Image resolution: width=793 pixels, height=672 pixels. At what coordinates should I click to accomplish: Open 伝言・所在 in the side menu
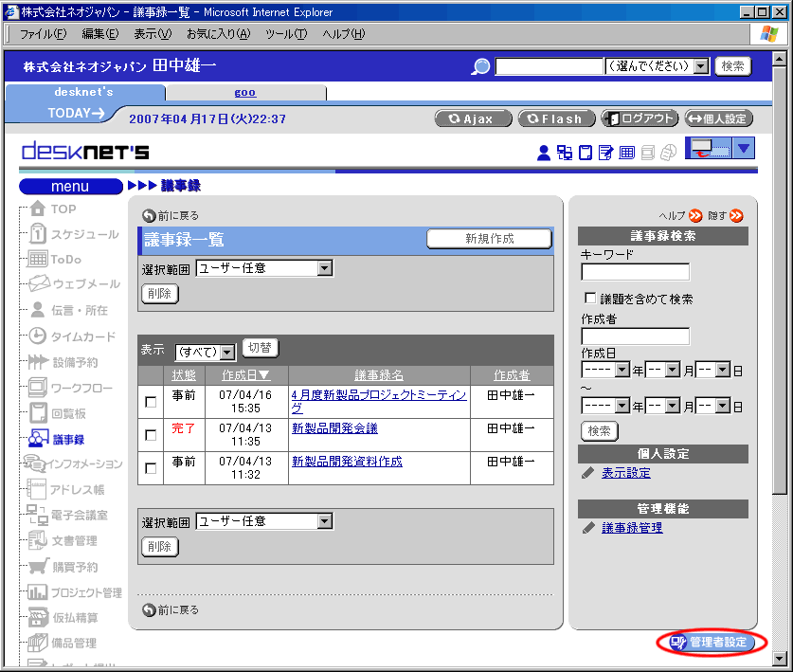[68, 310]
